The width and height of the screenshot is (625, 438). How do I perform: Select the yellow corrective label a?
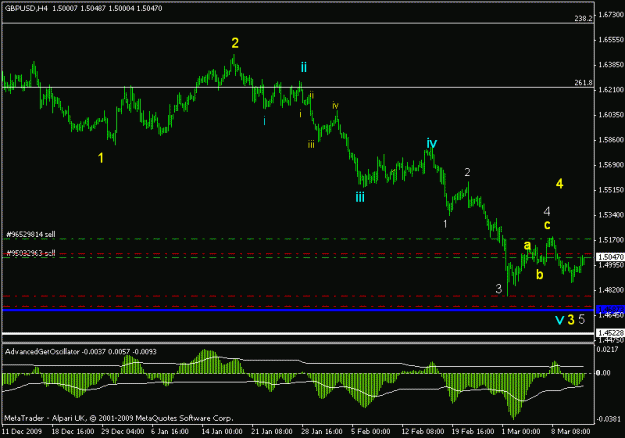[527, 245]
